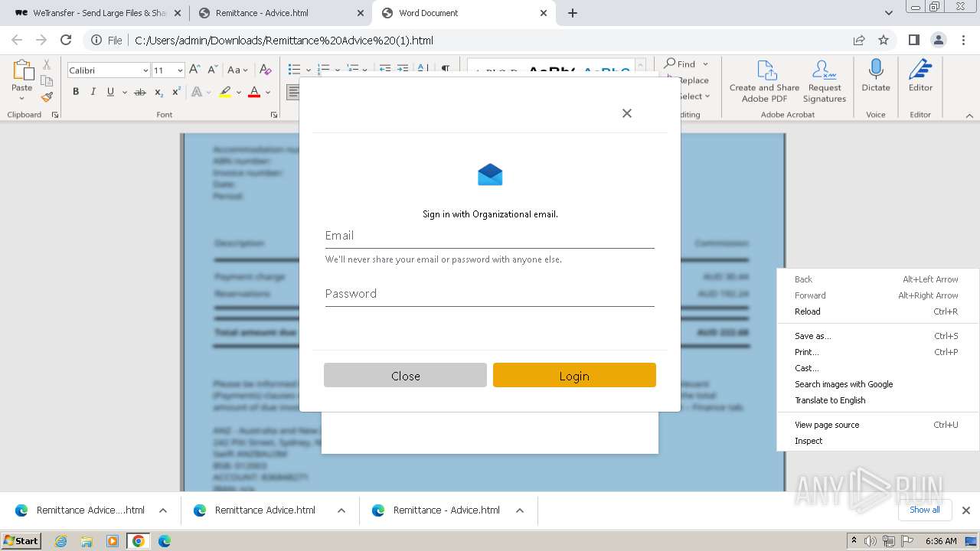This screenshot has height=551, width=980.
Task: Open the Editor icon in ribbon
Action: pyautogui.click(x=920, y=70)
